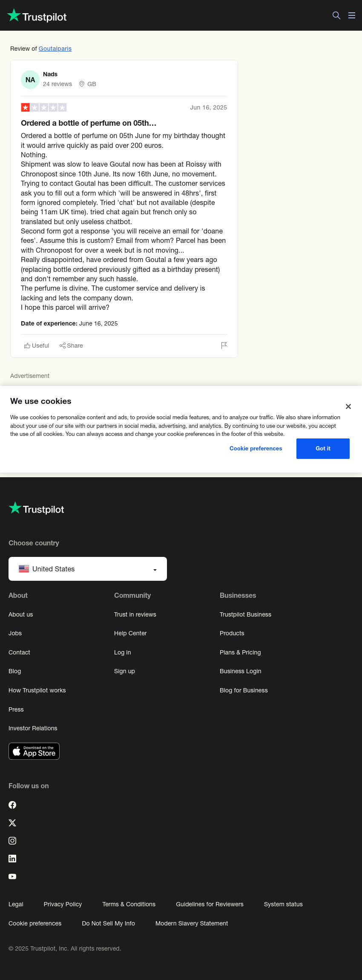The width and height of the screenshot is (362, 980).
Task: Mark the review as Useful
Action: point(37,346)
